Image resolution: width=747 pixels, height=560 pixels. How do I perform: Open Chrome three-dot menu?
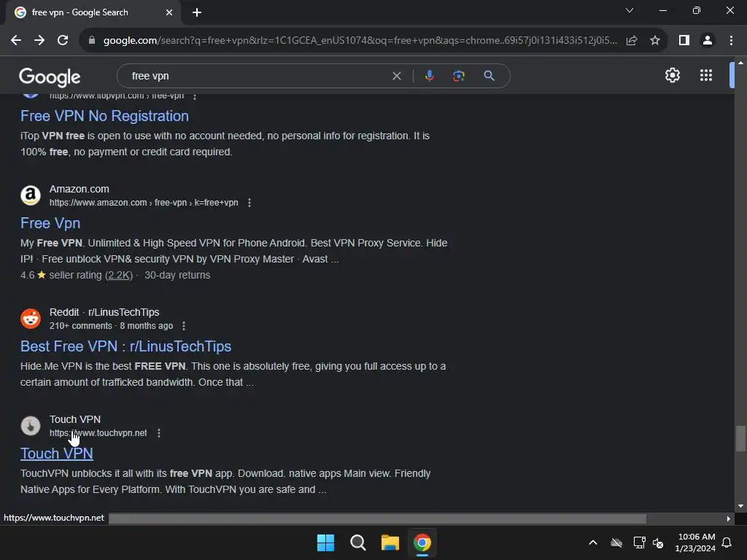pos(731,41)
